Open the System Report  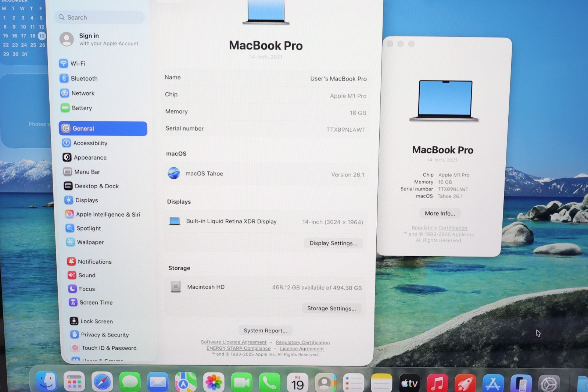click(x=265, y=331)
